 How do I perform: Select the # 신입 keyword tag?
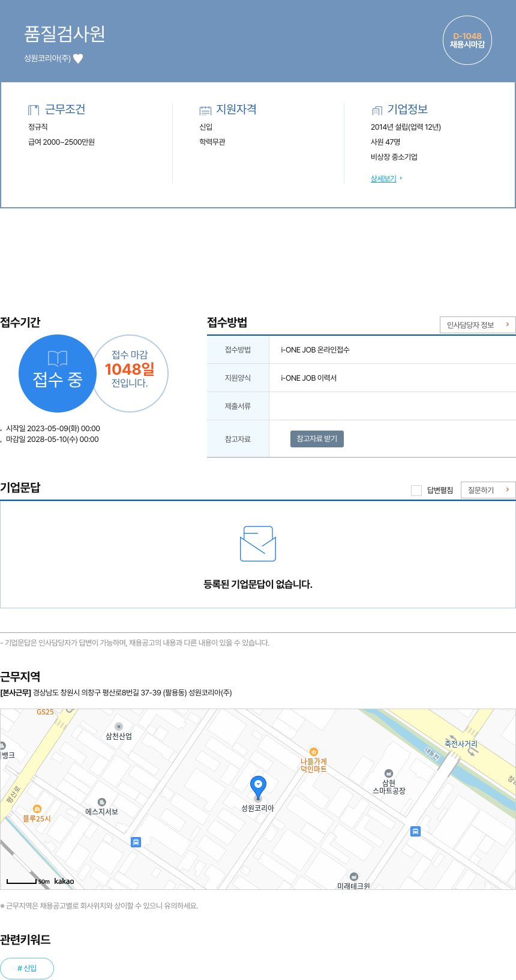coord(27,969)
